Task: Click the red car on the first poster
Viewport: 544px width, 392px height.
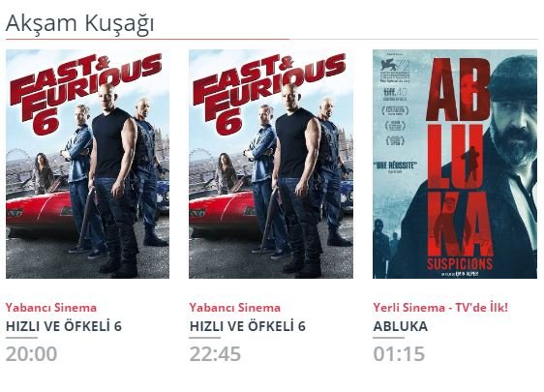Action: pos(42,210)
